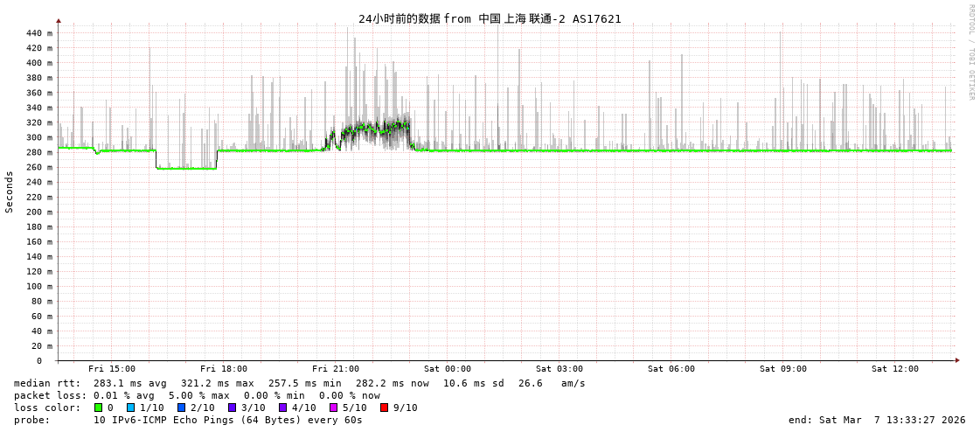
Task: Click the Sat 00:00 time axis label
Action: click(x=448, y=369)
